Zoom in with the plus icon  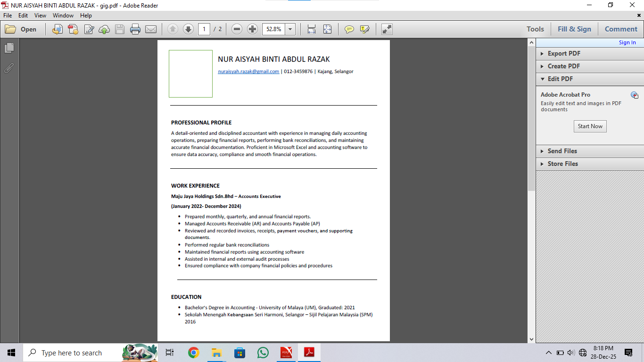pos(252,29)
